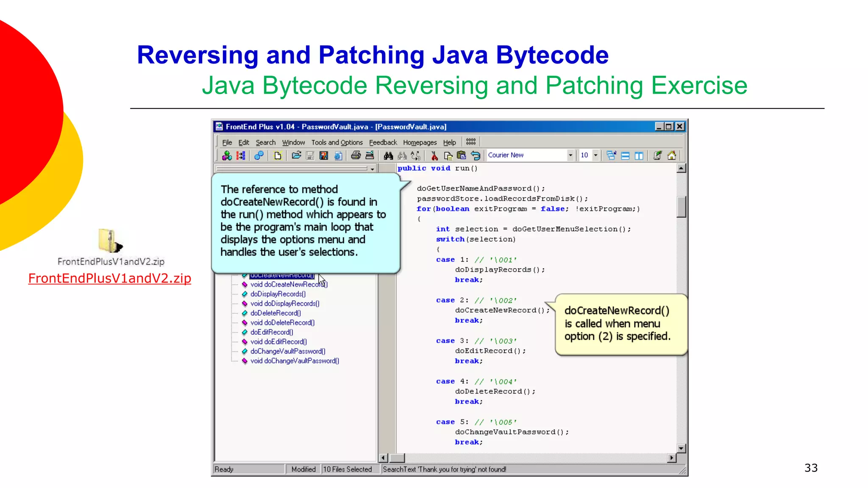Undo with the blue curved arrow icon
868x488 pixels.
[x=476, y=155]
